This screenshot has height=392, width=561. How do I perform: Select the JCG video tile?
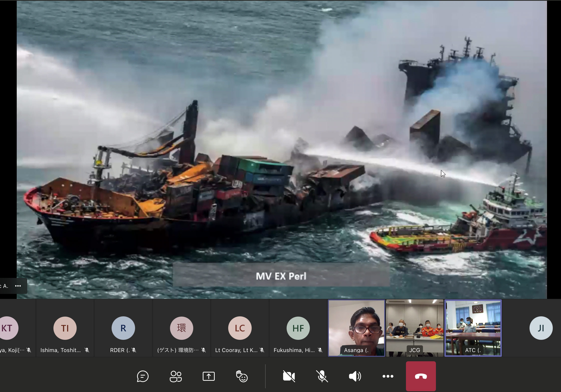click(414, 328)
